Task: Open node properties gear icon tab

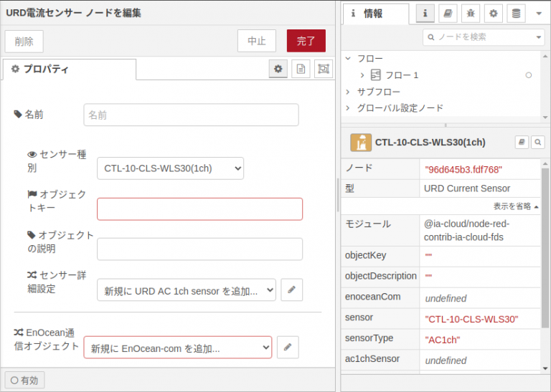Action: pos(278,69)
